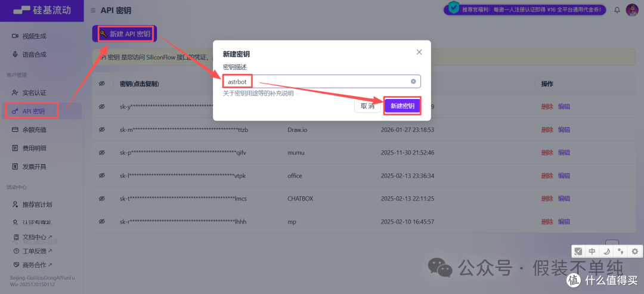Image resolution: width=644 pixels, height=294 pixels.
Task: Click the CHATBOX description cell
Action: 300,199
